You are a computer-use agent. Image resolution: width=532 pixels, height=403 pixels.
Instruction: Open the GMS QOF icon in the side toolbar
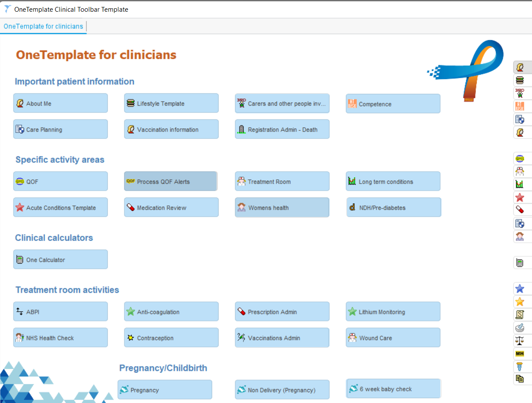(519, 159)
